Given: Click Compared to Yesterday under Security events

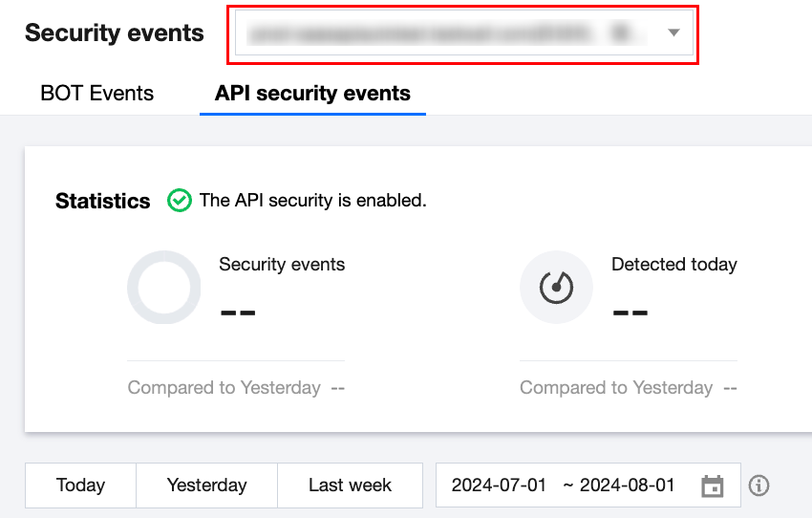Looking at the screenshot, I should tap(224, 388).
